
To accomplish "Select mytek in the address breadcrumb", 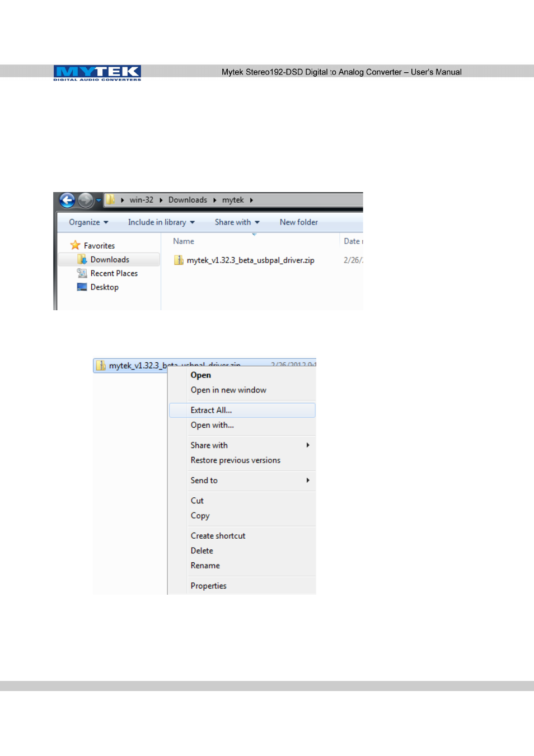I will pyautogui.click(x=233, y=200).
